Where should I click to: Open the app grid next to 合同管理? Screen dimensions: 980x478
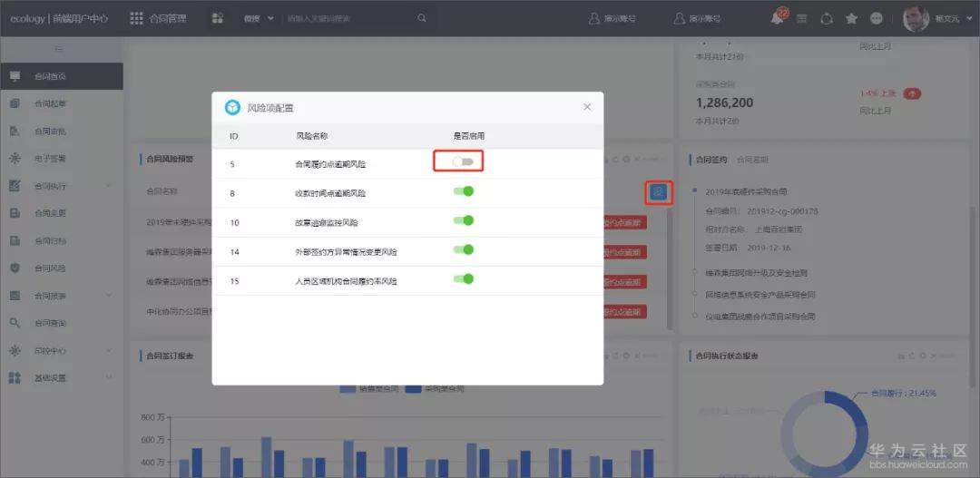click(x=136, y=18)
